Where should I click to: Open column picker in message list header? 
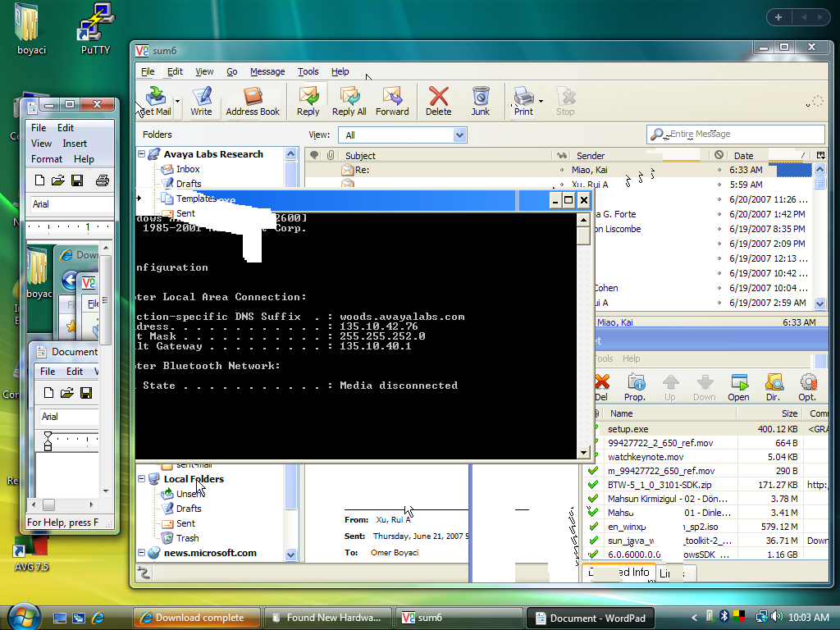(820, 155)
